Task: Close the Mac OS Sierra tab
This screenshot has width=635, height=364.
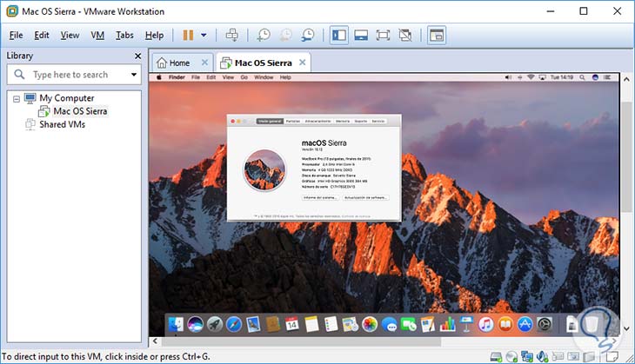Action: point(302,63)
